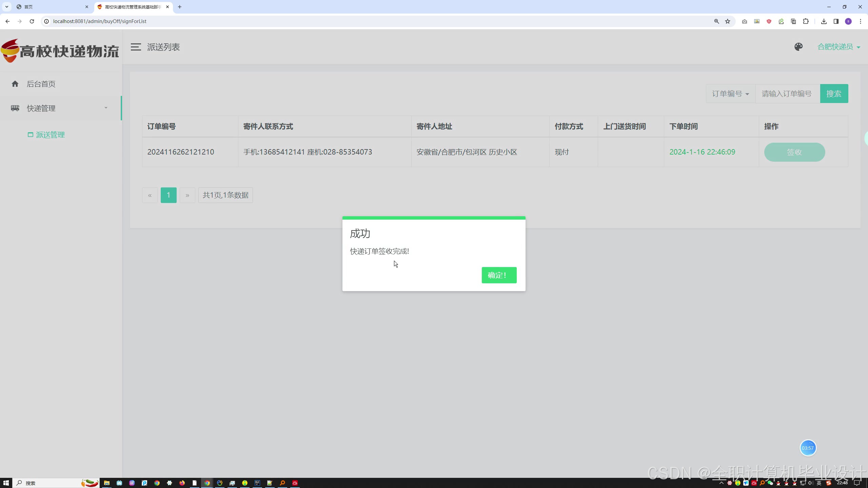Open the browser downloads icon

pyautogui.click(x=824, y=21)
